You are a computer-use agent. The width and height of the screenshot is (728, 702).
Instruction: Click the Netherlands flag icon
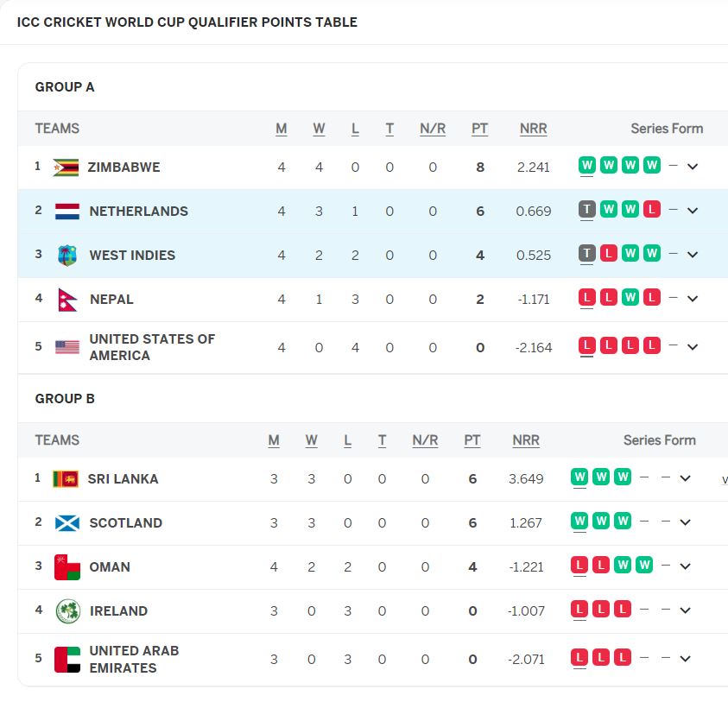tap(67, 212)
